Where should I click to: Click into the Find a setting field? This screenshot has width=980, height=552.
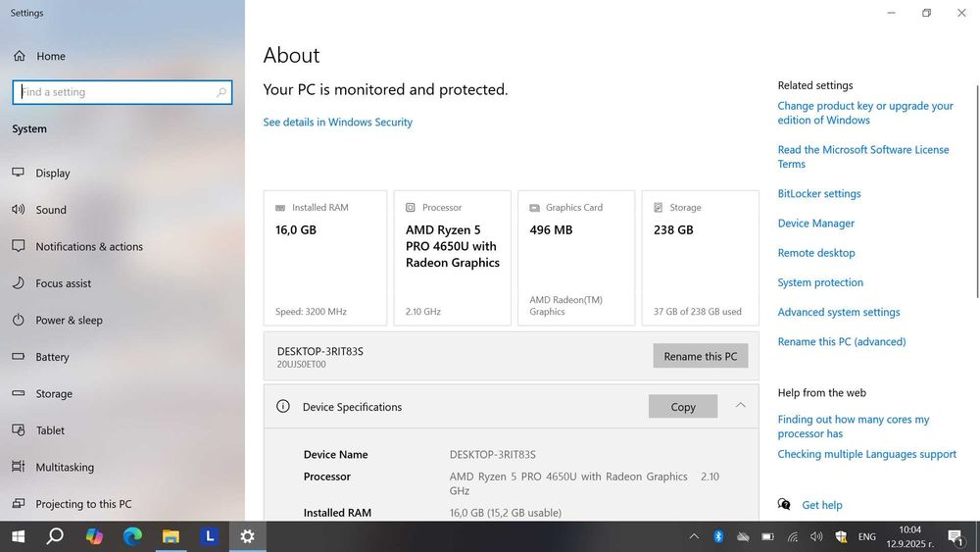tap(122, 92)
